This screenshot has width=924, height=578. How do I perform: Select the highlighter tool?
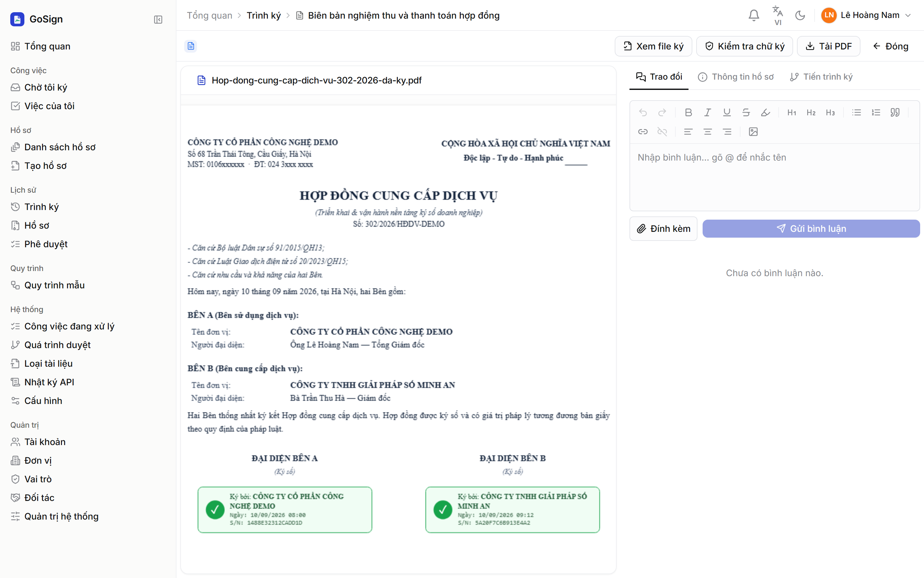pos(765,112)
